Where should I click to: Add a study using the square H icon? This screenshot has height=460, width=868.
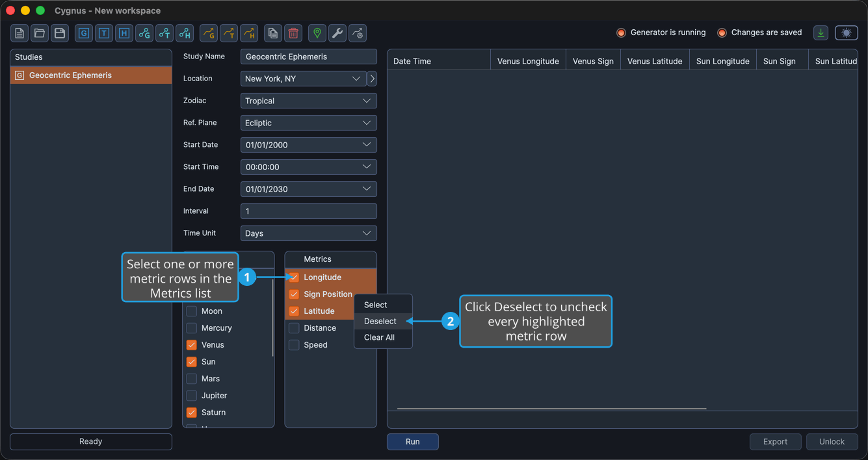point(124,33)
